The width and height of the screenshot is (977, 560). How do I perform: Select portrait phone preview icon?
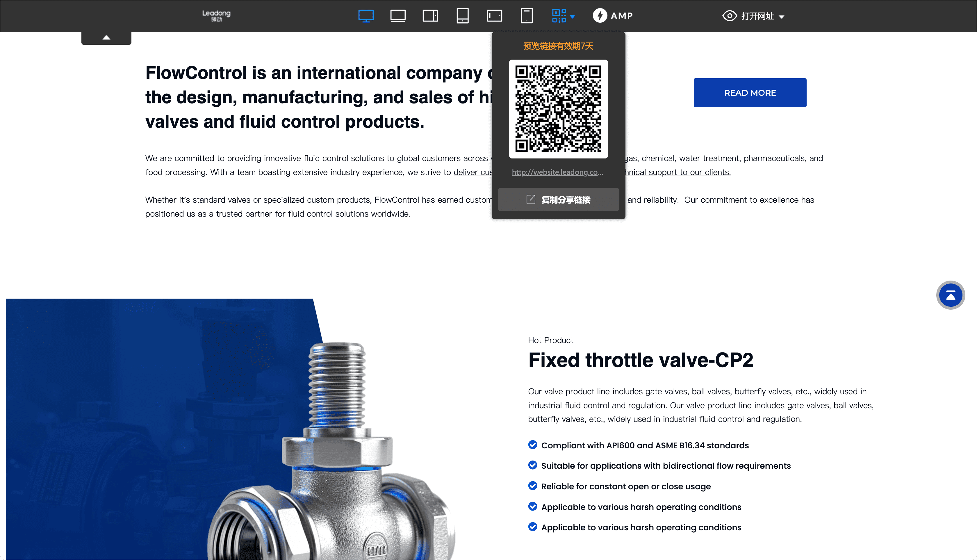click(x=527, y=16)
